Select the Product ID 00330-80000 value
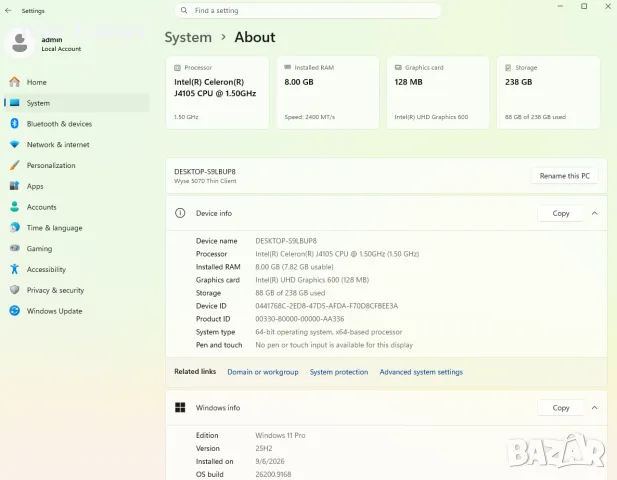 pos(300,319)
